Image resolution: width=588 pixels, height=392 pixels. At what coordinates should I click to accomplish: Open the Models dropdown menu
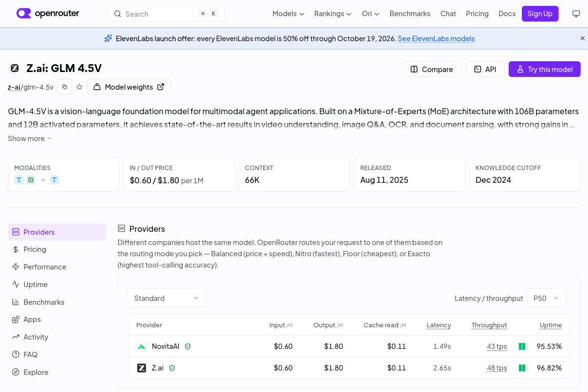pos(288,14)
